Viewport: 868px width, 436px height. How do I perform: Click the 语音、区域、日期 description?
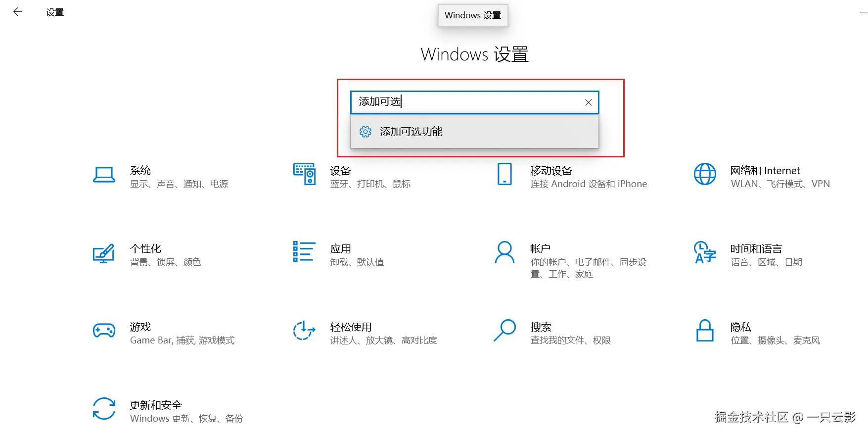point(767,262)
